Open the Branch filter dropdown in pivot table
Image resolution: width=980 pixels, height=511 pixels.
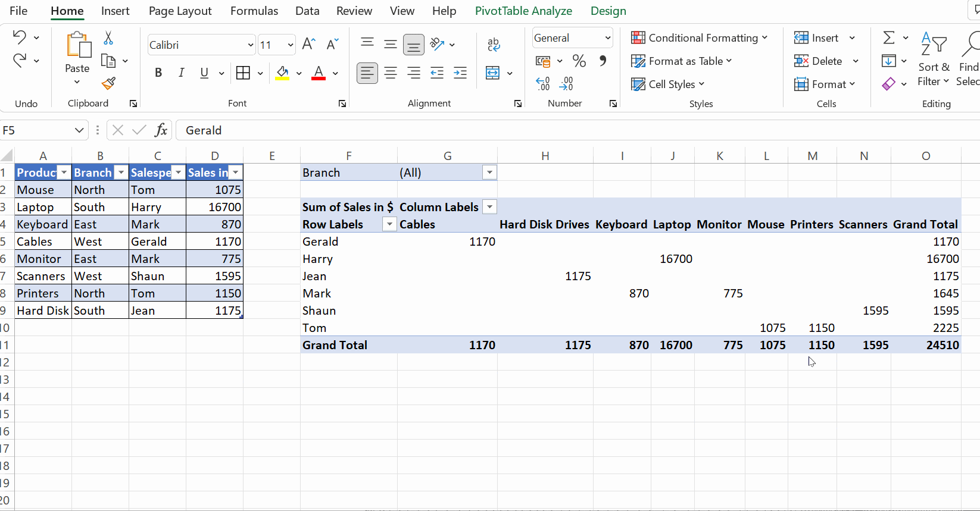[489, 173]
